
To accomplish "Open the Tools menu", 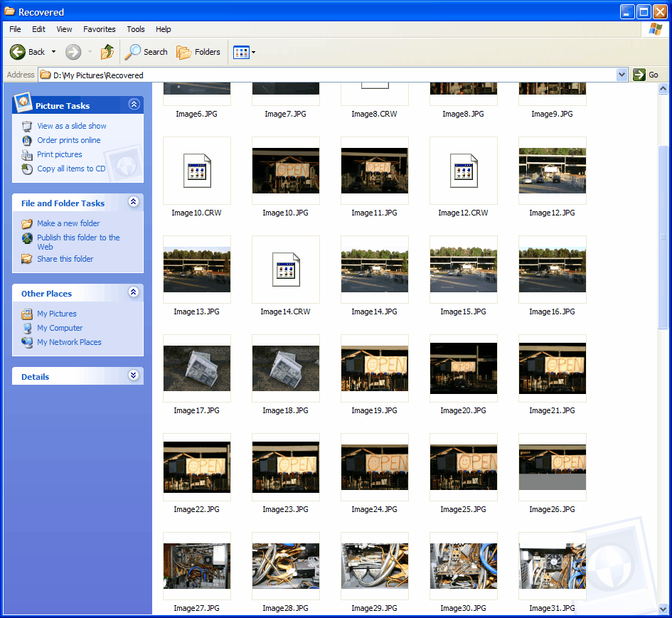I will coord(136,29).
